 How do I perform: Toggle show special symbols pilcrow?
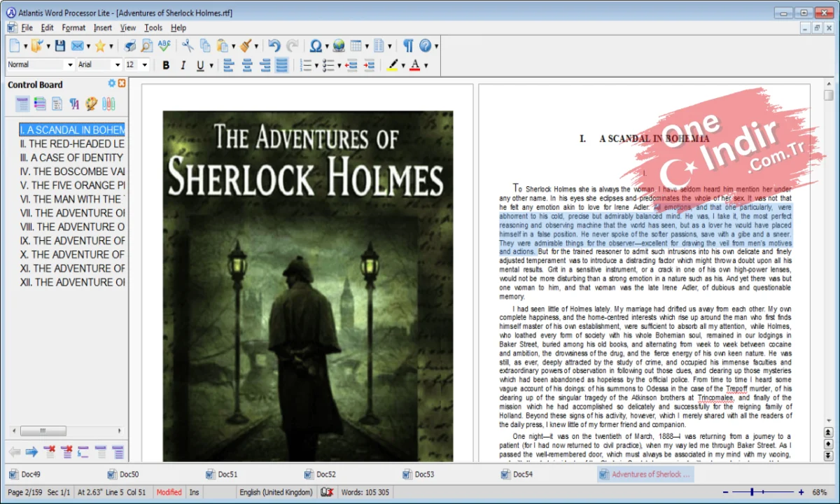pyautogui.click(x=408, y=46)
